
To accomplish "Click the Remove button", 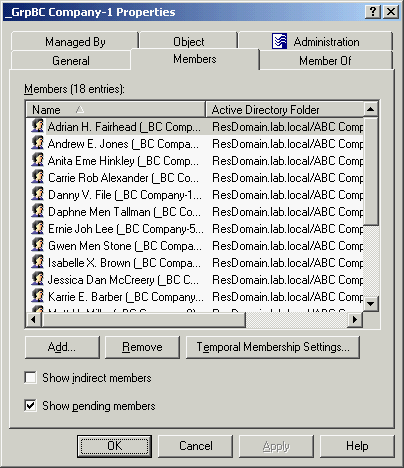I will (x=142, y=347).
